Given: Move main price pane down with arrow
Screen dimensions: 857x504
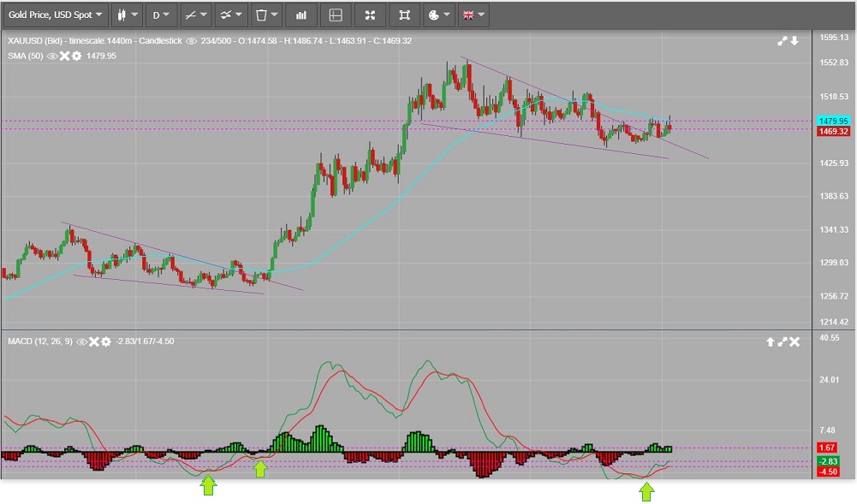Looking at the screenshot, I should [795, 41].
